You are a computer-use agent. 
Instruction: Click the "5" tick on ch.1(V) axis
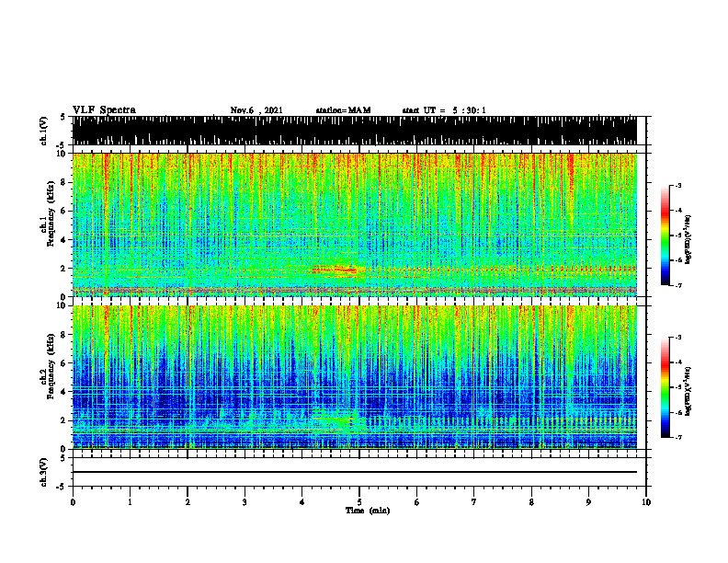[63, 118]
